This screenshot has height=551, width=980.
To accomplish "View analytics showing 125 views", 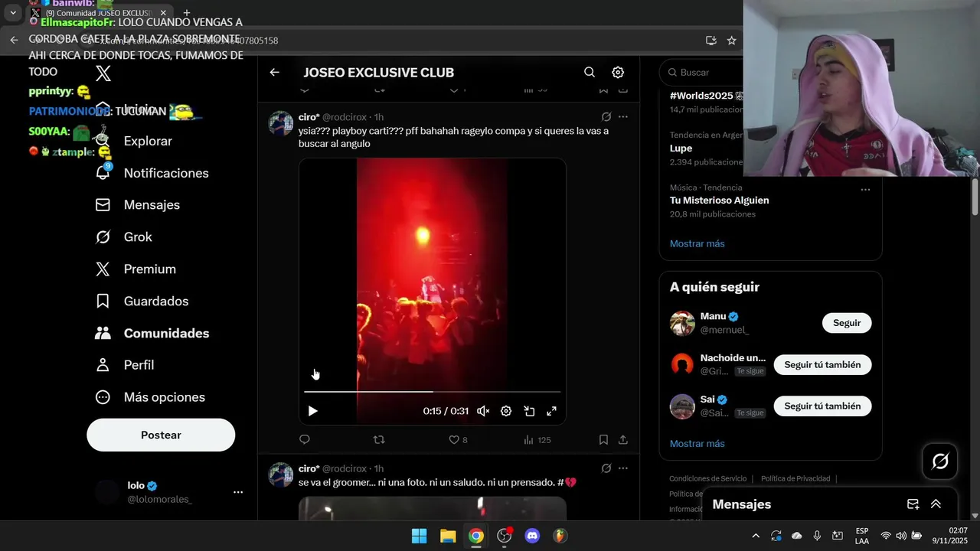I will pyautogui.click(x=537, y=439).
